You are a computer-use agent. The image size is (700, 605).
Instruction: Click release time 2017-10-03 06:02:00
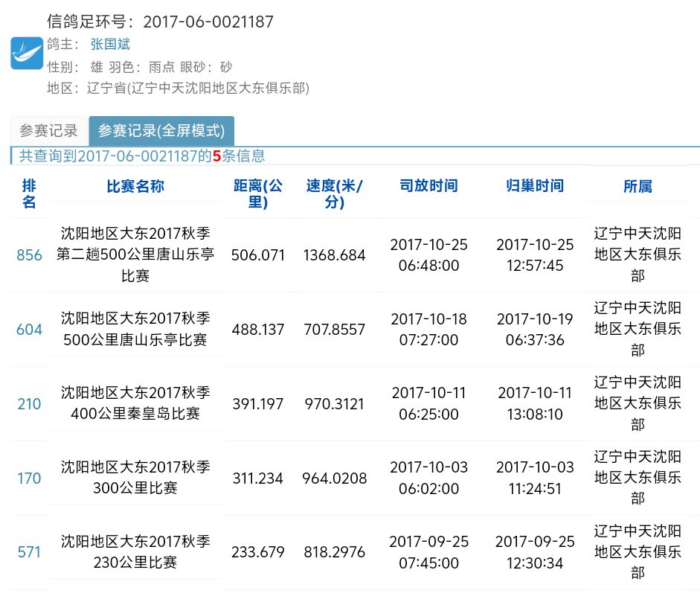pyautogui.click(x=428, y=478)
